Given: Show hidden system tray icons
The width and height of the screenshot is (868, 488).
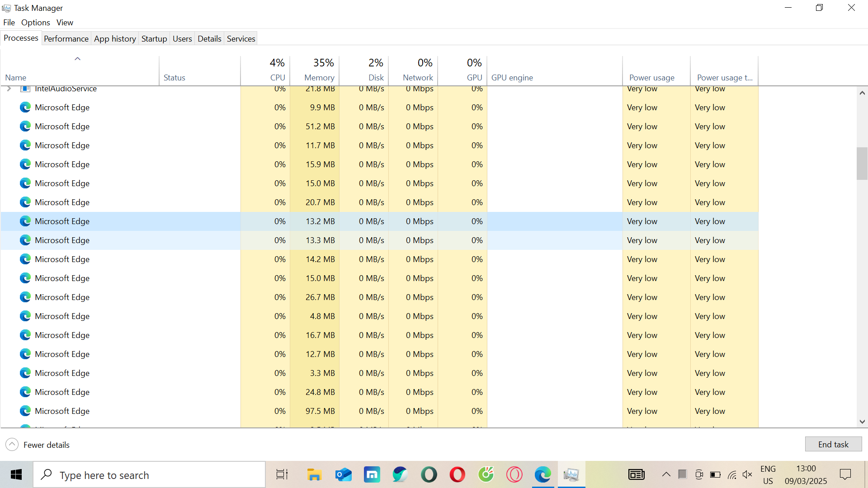Looking at the screenshot, I should coord(666,474).
